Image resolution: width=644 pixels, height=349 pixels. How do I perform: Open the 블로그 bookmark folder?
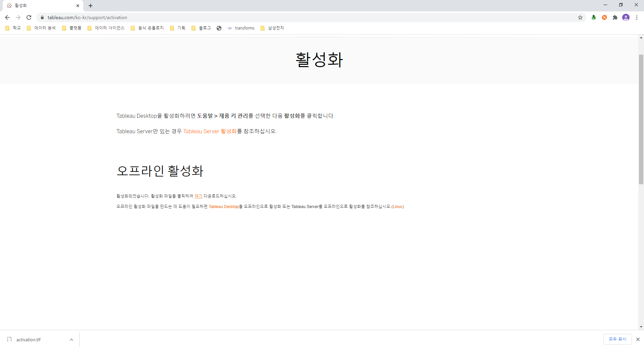click(201, 28)
